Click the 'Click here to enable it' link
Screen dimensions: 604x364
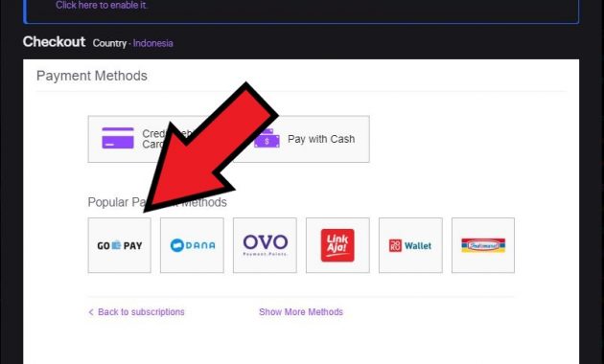[102, 6]
